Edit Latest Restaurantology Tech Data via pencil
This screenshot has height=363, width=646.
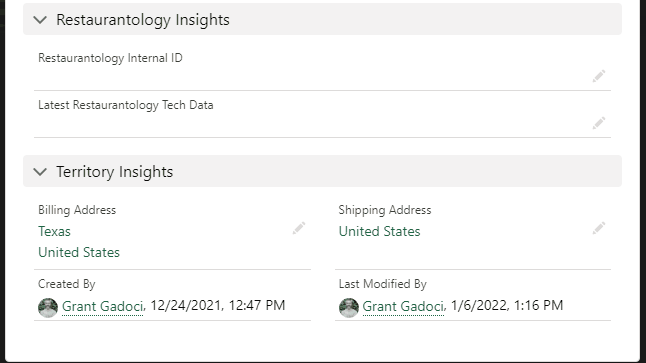[599, 123]
